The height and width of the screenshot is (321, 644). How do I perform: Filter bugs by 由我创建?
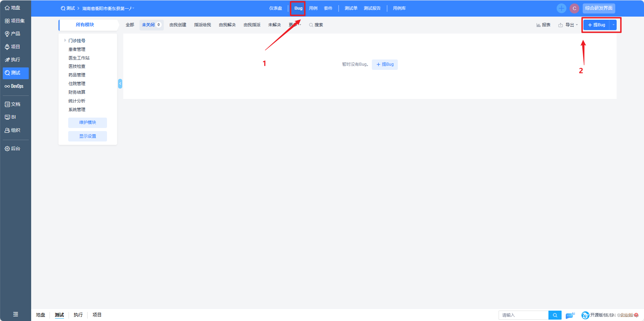178,25
